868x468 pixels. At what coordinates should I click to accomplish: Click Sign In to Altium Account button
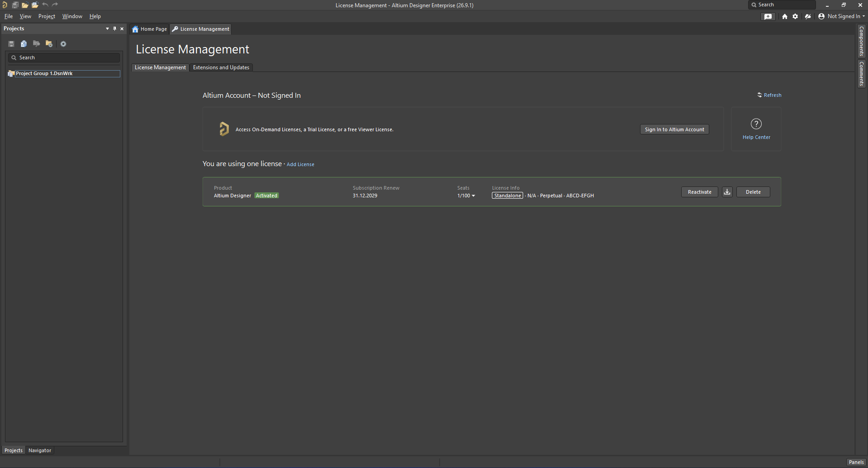(x=674, y=129)
